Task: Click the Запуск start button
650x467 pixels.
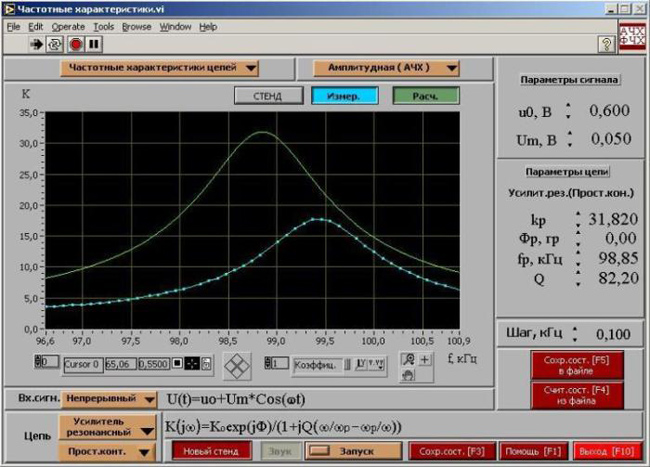Action: [354, 451]
